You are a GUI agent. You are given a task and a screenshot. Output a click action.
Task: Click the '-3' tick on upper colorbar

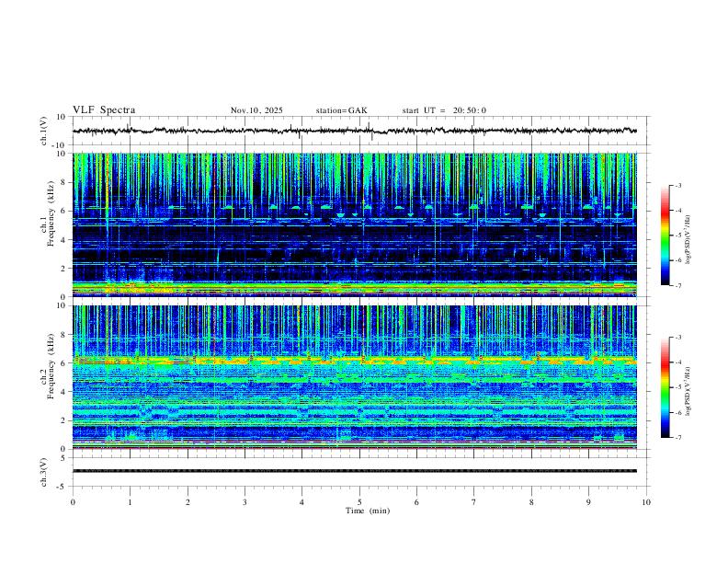click(677, 185)
